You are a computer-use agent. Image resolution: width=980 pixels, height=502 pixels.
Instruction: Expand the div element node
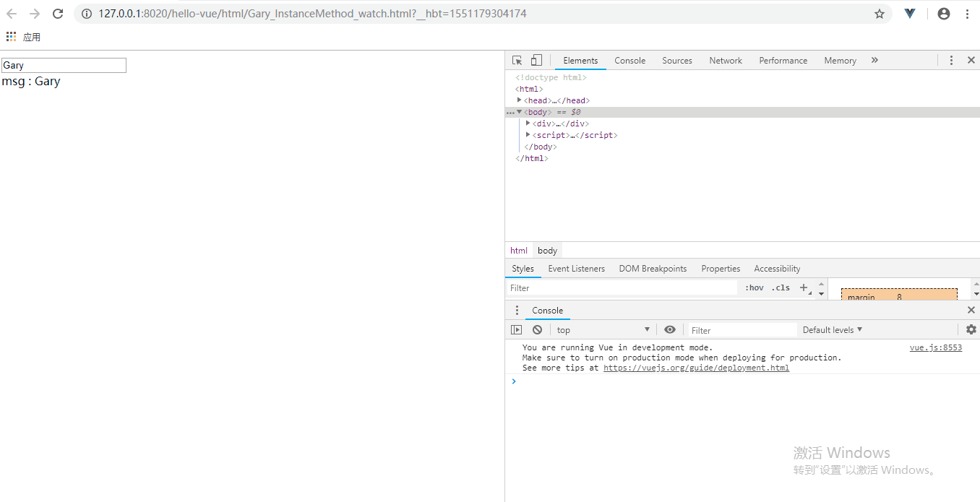pos(528,124)
